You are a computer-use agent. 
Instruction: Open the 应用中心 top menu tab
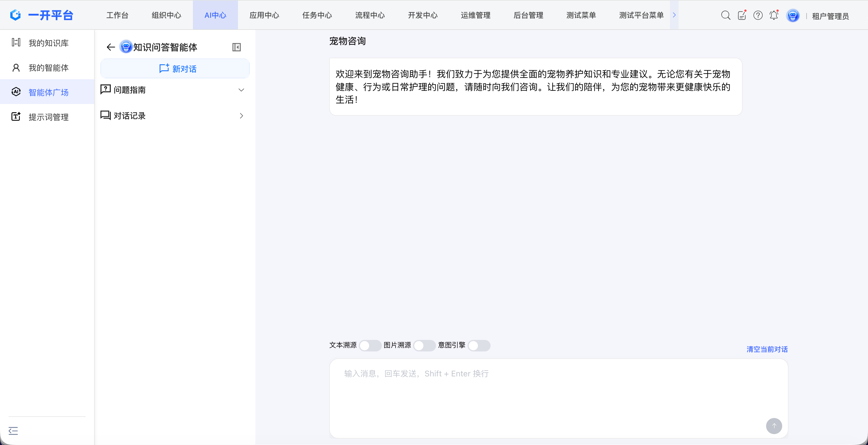tap(264, 15)
